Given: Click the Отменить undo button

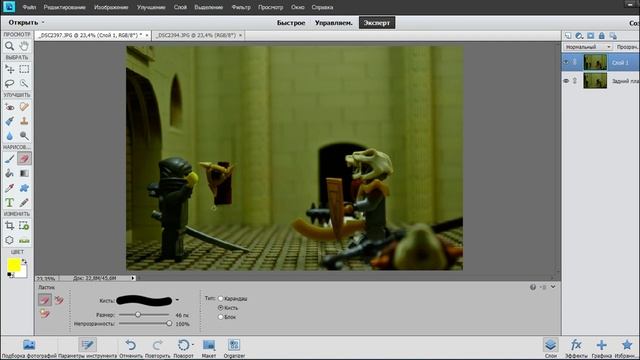Looking at the screenshot, I should click(131, 348).
